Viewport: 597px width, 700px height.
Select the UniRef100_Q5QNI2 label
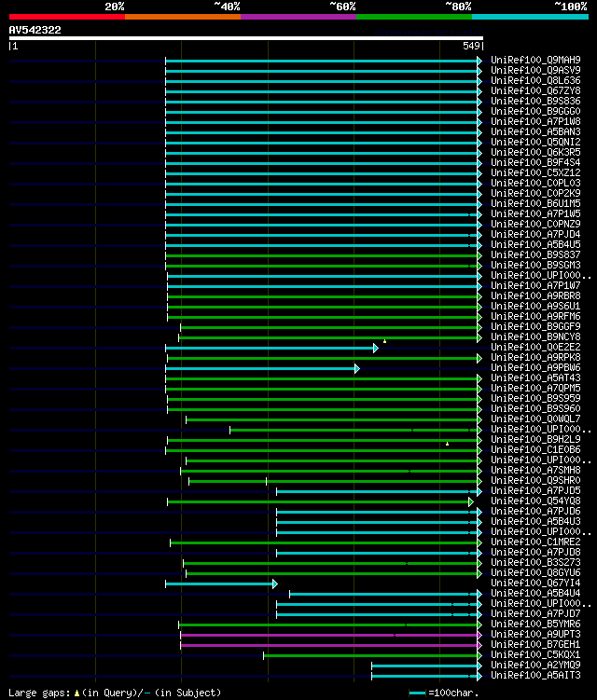535,142
